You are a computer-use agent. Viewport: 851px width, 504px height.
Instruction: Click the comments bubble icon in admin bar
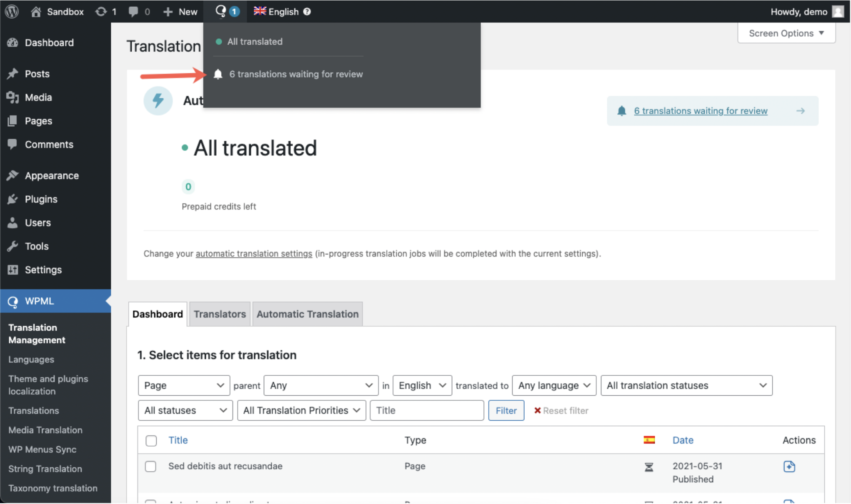(133, 11)
